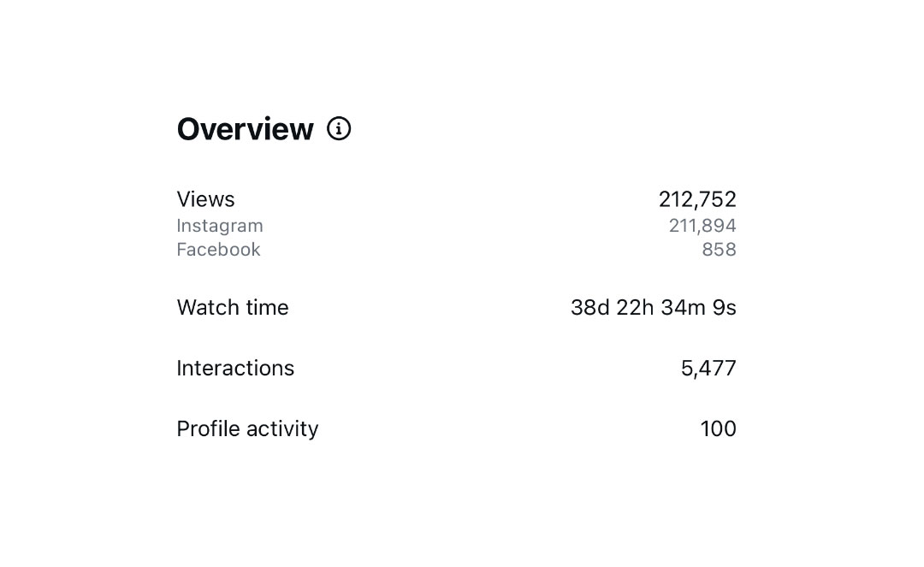Click the Instagram views count 211,894

(x=702, y=226)
